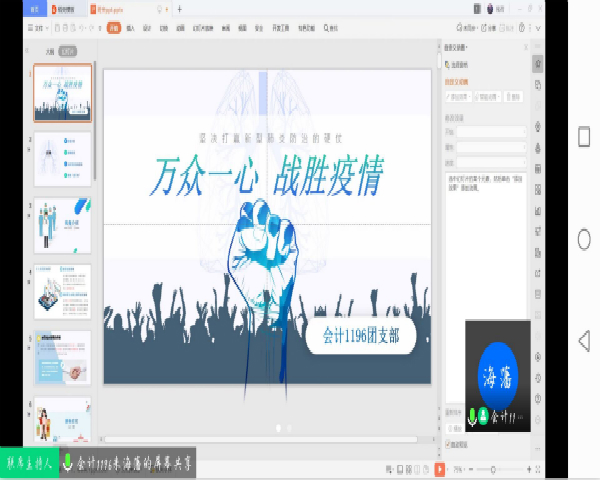The image size is (600, 480).
Task: Click slide title 万众一心 战胜疫情
Action: tap(267, 176)
